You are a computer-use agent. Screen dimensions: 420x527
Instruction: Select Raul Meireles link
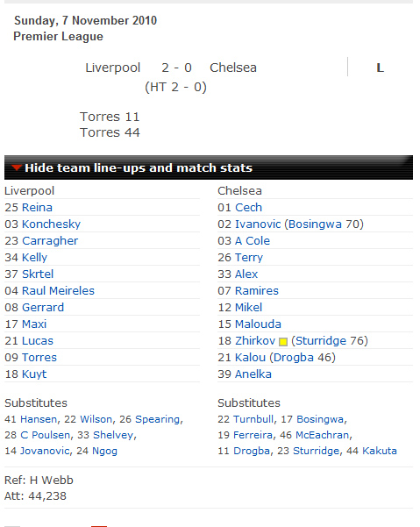tap(58, 291)
